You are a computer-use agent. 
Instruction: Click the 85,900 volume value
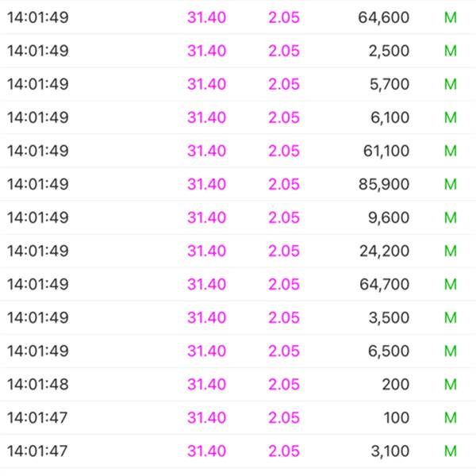pyautogui.click(x=384, y=184)
